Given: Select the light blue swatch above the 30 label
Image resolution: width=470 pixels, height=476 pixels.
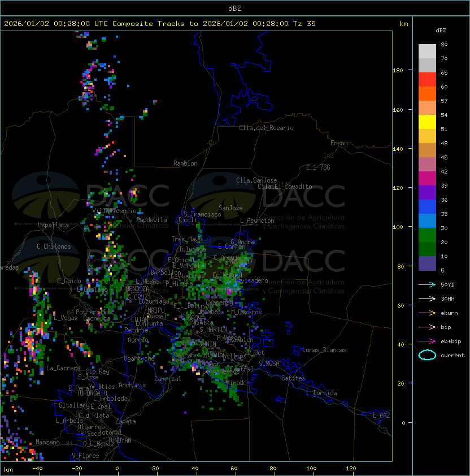Looking at the screenshot, I should (427, 221).
